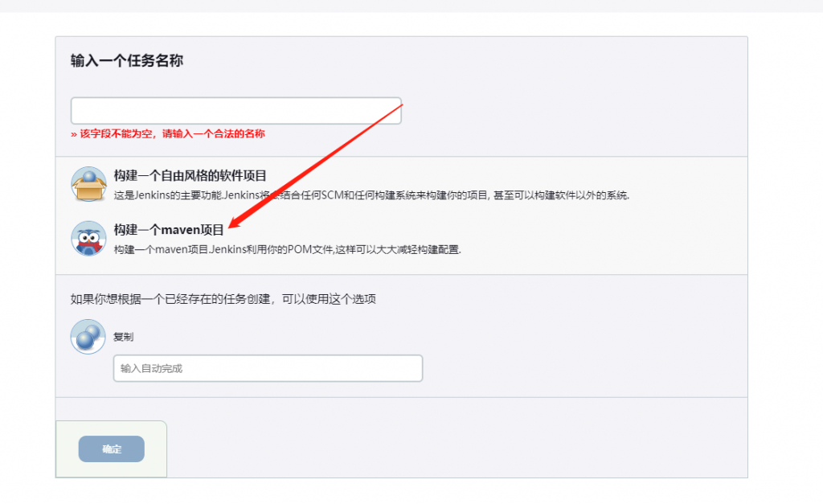The width and height of the screenshot is (823, 504).
Task: Click the Maven project POM description text
Action: (x=287, y=249)
